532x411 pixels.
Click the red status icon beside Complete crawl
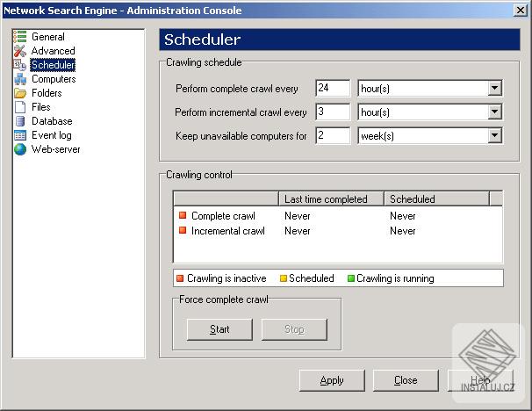[183, 215]
